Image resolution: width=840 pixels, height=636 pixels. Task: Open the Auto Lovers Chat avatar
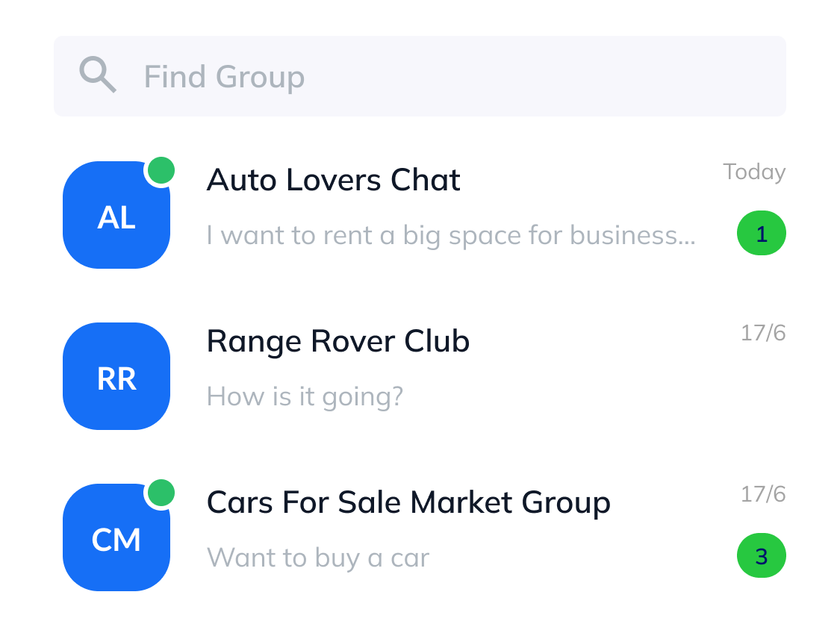point(116,215)
